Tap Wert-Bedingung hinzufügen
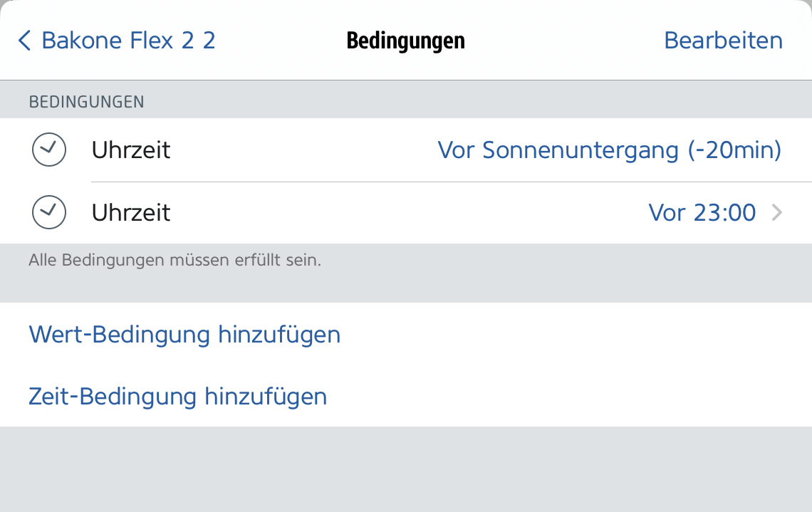 (x=184, y=334)
